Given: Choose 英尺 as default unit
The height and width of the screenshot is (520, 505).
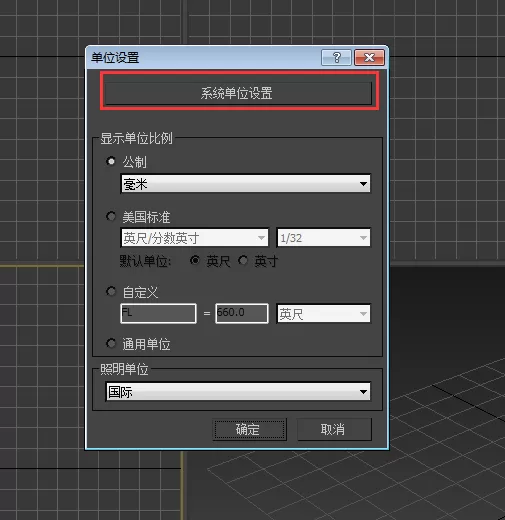Looking at the screenshot, I should coord(195,260).
